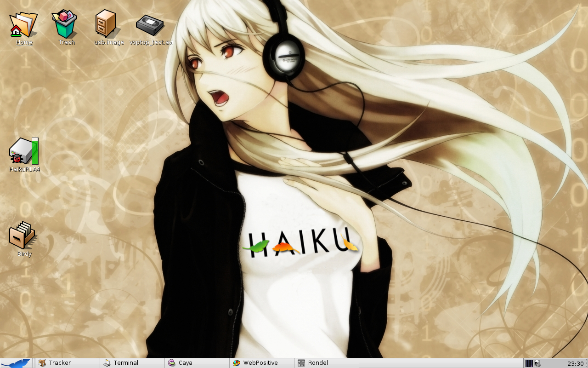Select the Birdy file drawer icon
Image resolution: width=588 pixels, height=368 pixels.
pos(22,235)
